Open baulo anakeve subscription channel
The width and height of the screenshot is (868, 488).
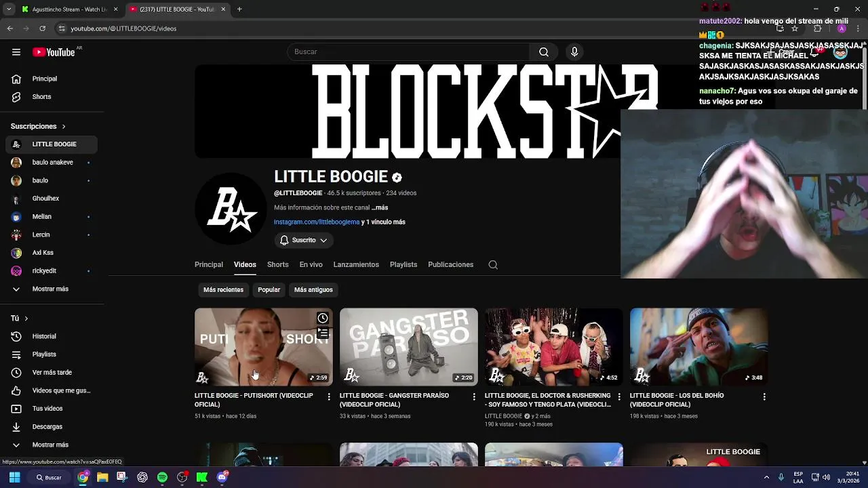point(50,163)
